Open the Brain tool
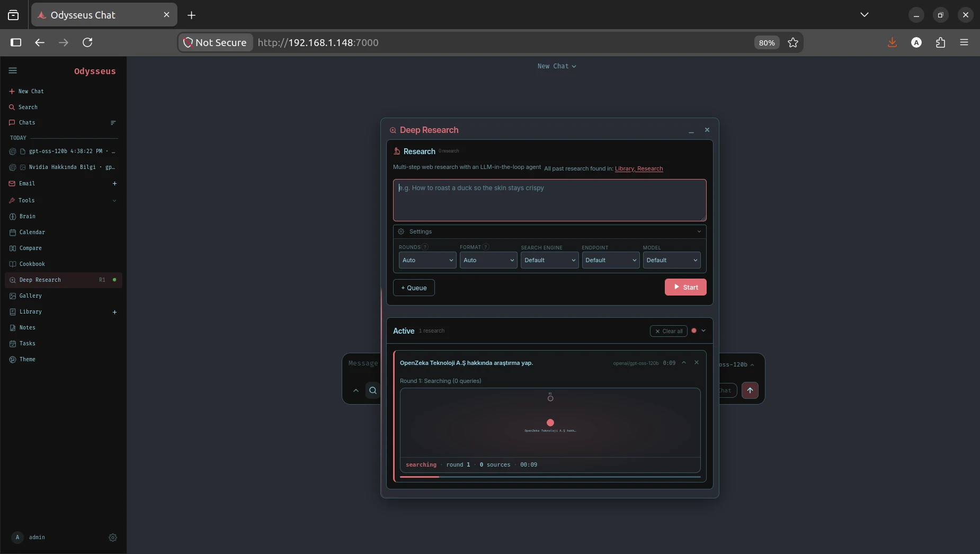The width and height of the screenshot is (980, 554). 63,216
